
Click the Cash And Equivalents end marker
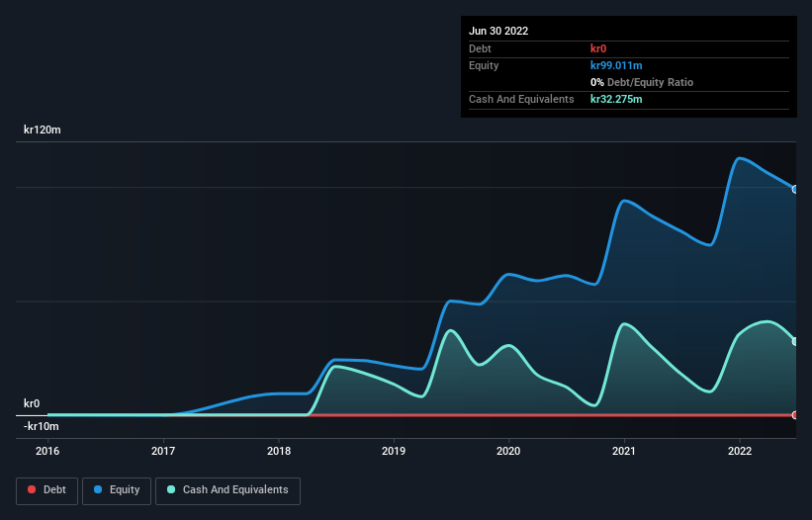[x=795, y=341]
